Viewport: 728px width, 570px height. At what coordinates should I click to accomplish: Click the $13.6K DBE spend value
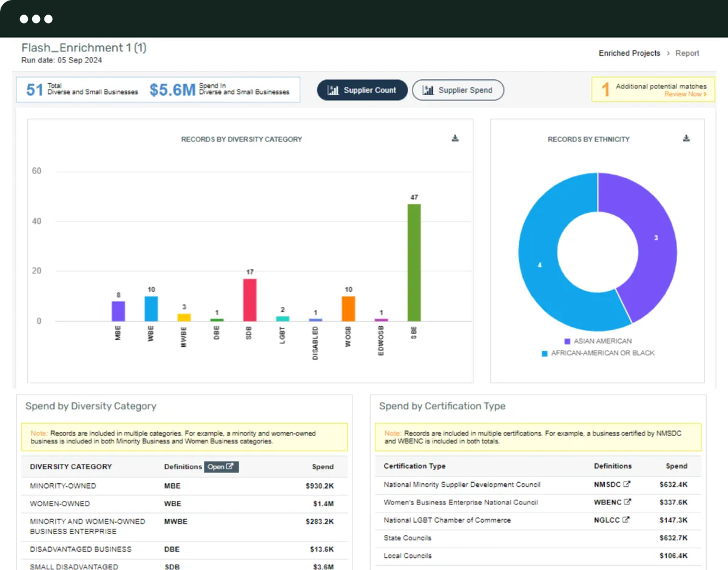point(322,549)
